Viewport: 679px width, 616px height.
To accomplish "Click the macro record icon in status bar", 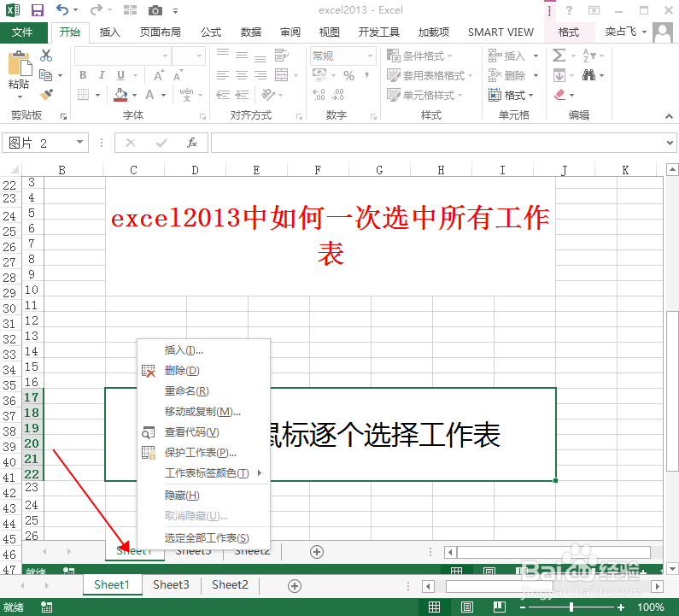I will click(46, 607).
